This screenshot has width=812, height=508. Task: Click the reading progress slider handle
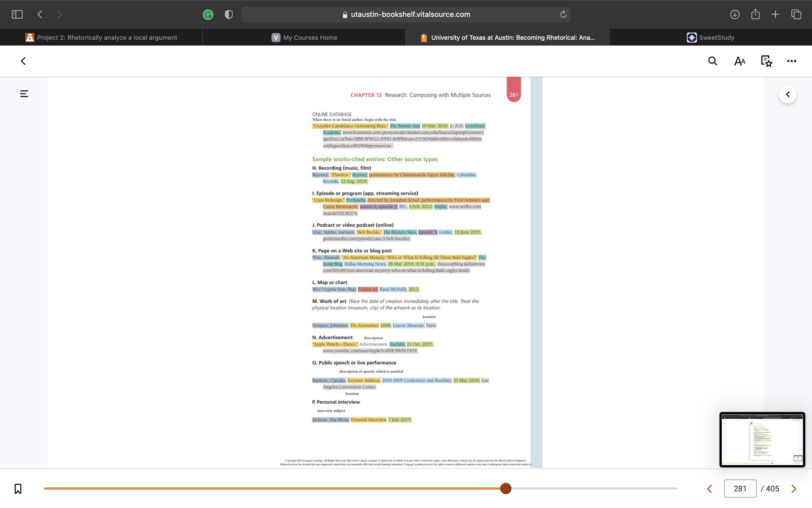[506, 489]
